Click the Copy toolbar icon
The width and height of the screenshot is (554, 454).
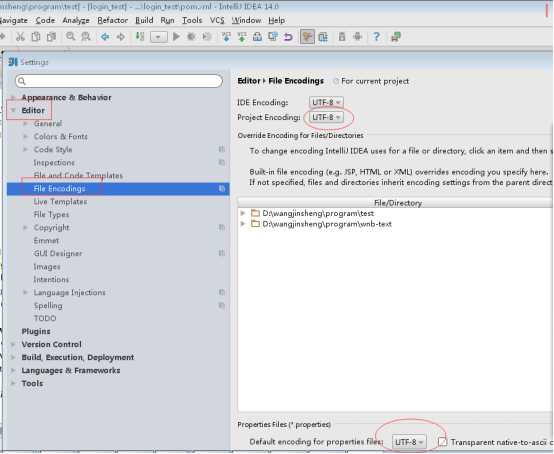[36, 37]
